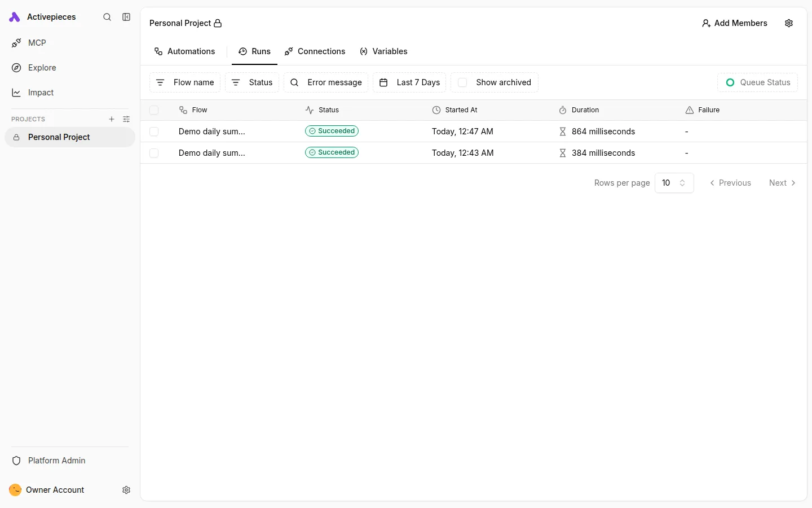The image size is (812, 508).
Task: Click the Queue Status button
Action: point(757,82)
